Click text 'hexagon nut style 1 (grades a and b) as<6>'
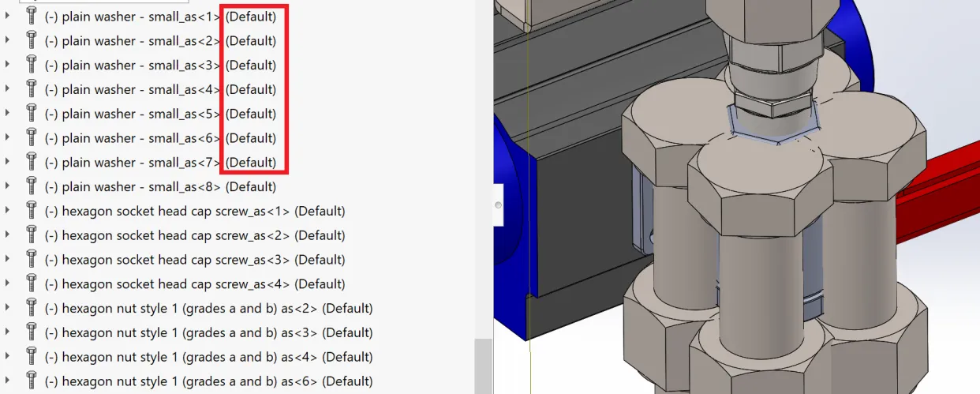Viewport: 980px width, 394px height. 189,382
